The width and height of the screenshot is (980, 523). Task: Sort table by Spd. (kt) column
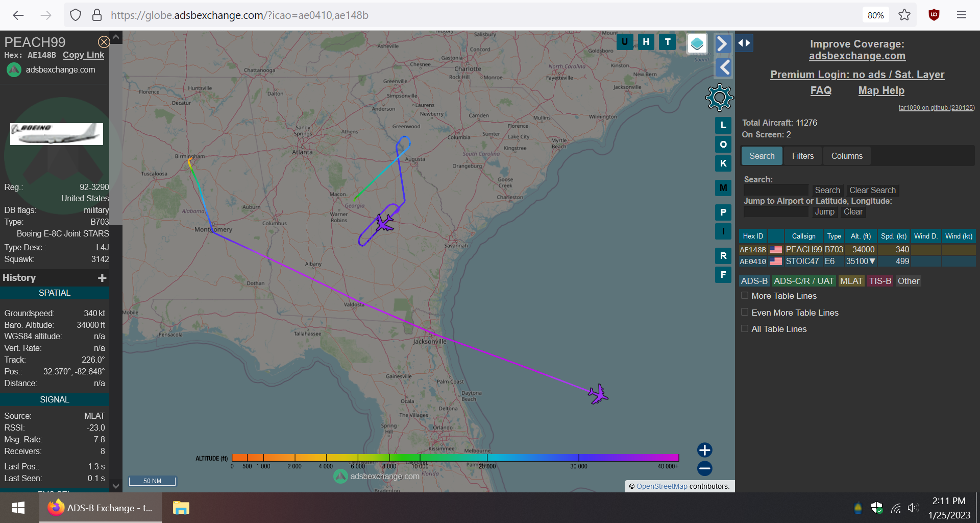click(894, 236)
